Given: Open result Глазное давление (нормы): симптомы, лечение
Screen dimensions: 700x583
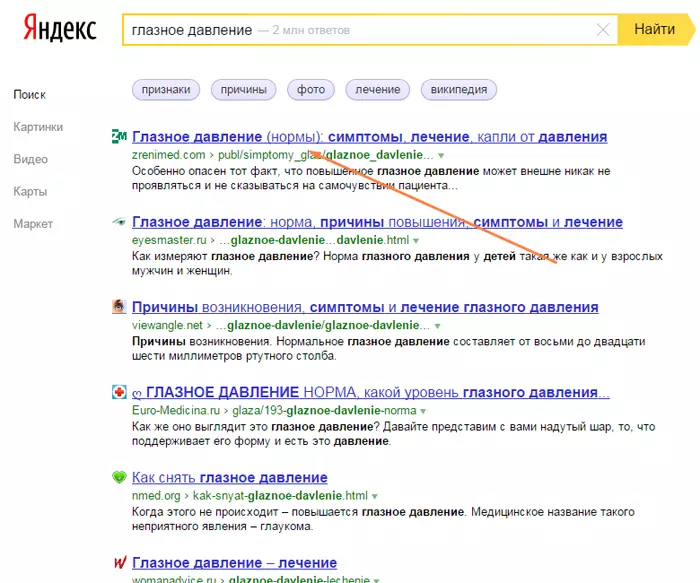Looking at the screenshot, I should [x=370, y=137].
